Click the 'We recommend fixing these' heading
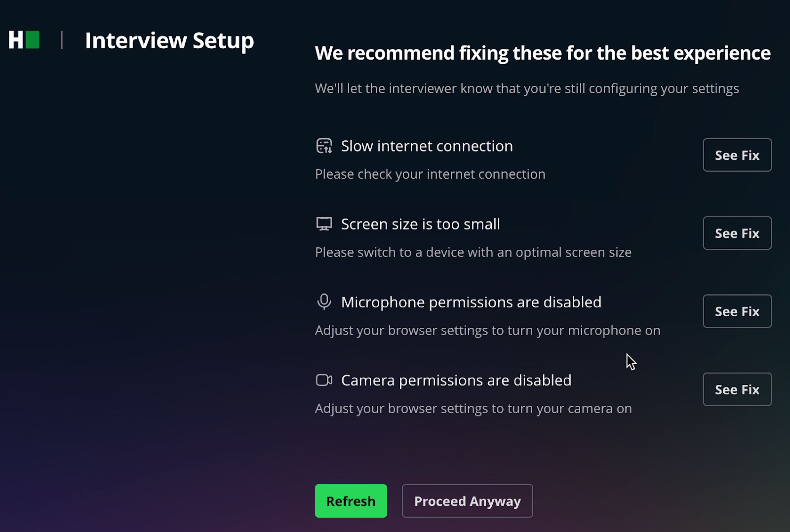The width and height of the screenshot is (790, 532). [542, 53]
